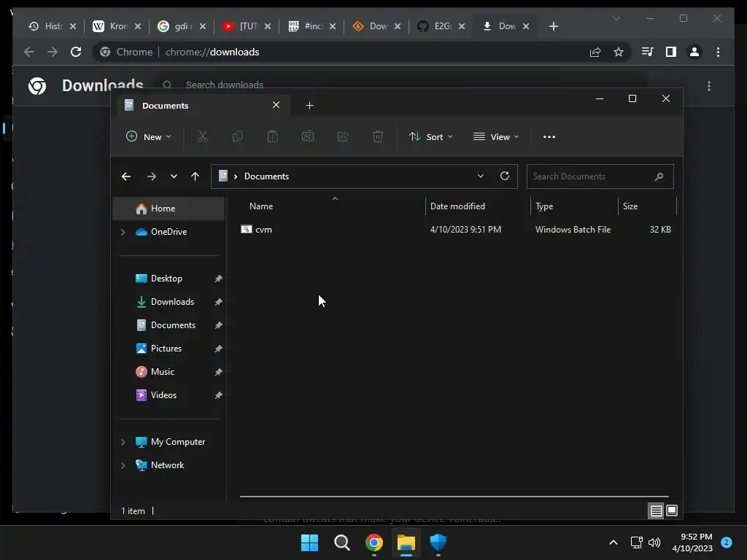Click Chrome share page icon
Viewport: 747px width, 560px height.
coord(595,52)
